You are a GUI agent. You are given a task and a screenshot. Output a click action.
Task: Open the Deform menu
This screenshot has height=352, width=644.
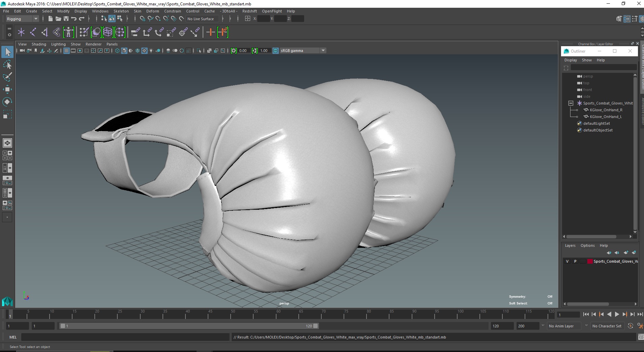click(152, 11)
